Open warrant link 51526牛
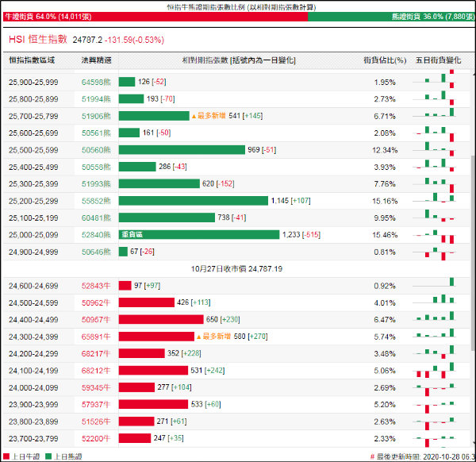476x462 pixels. pyautogui.click(x=96, y=422)
